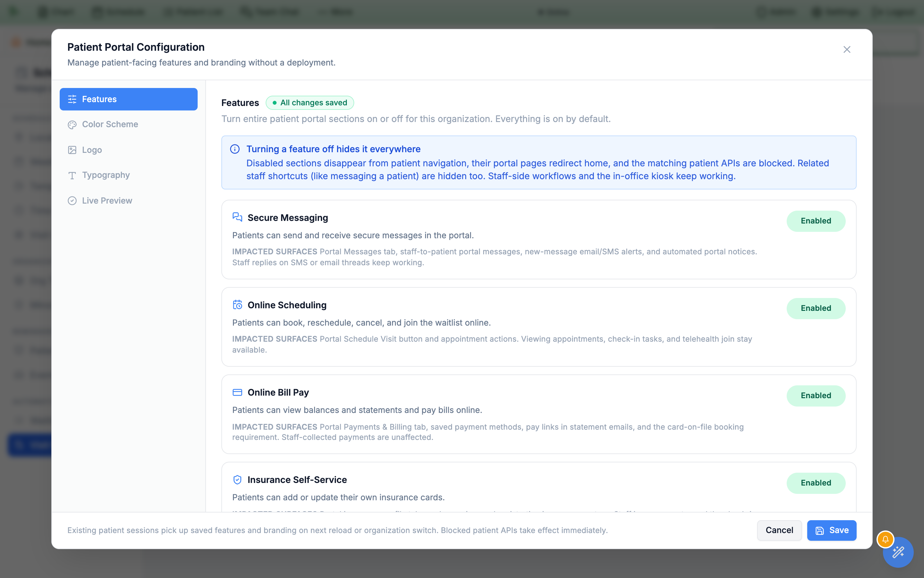Close the Patient Portal Configuration dialog
Screen dimensions: 924x578
(846, 49)
